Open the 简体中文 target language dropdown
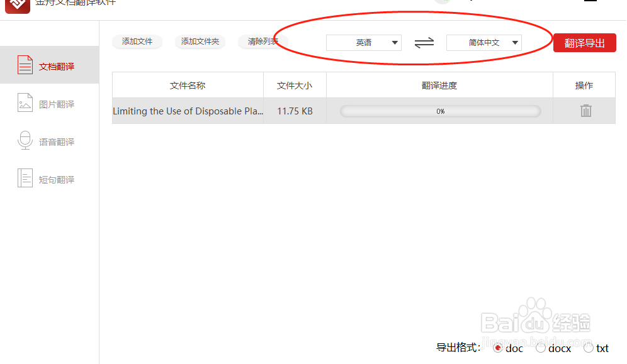Image resolution: width=627 pixels, height=364 pixels. click(483, 42)
